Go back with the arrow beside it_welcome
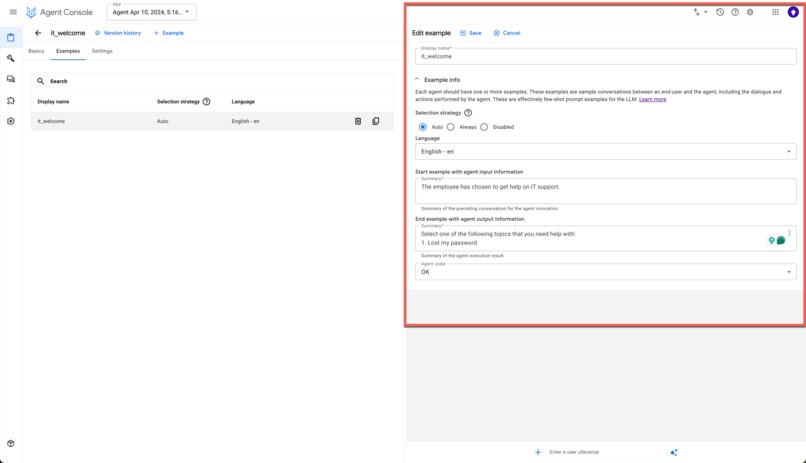 [38, 33]
